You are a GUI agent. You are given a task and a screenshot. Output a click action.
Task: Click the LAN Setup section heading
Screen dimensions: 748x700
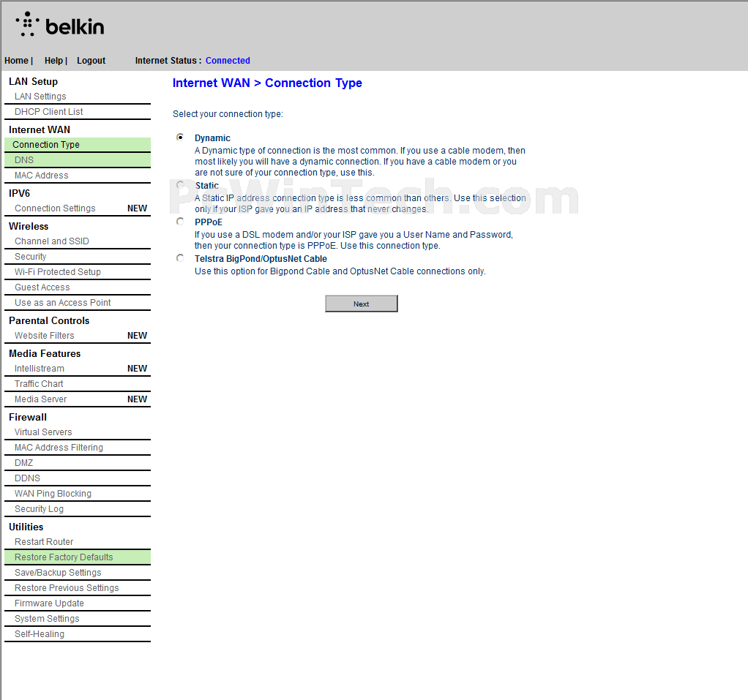tap(33, 81)
